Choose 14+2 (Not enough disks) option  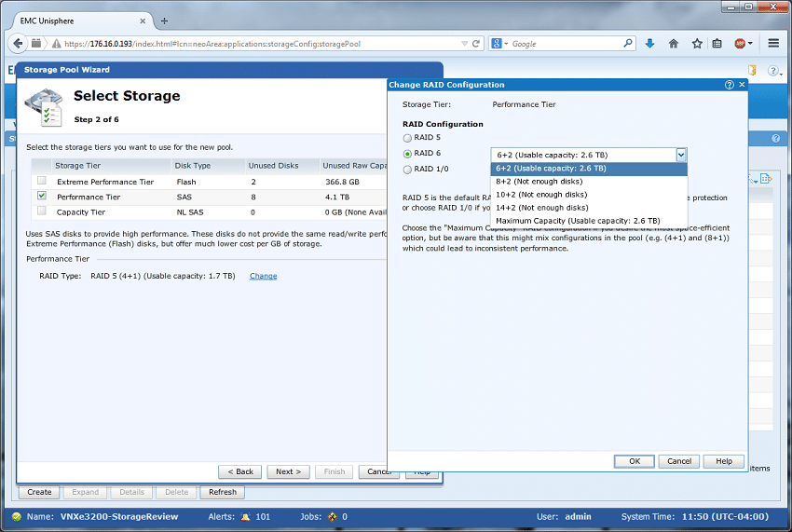[589, 208]
